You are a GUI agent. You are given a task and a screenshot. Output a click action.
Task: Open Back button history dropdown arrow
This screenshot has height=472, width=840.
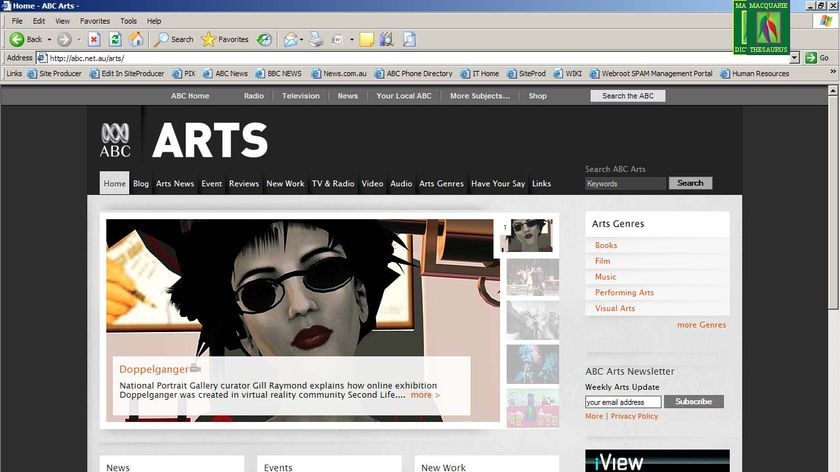(x=49, y=40)
